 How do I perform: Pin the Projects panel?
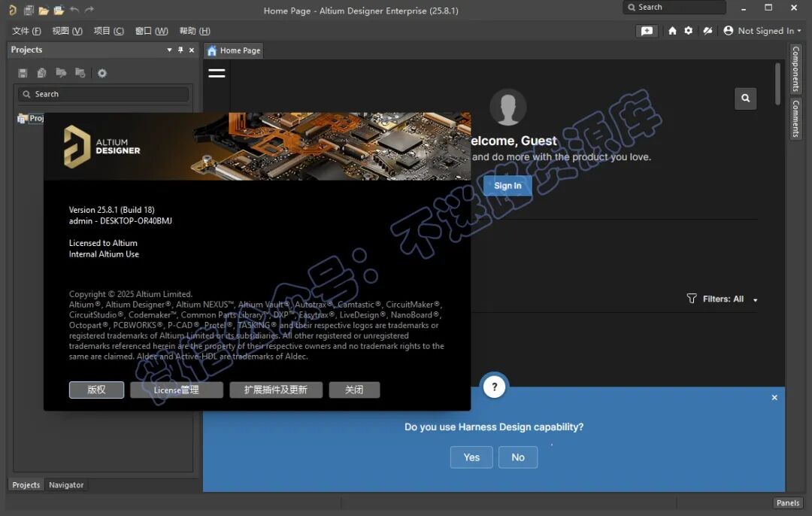(x=180, y=50)
